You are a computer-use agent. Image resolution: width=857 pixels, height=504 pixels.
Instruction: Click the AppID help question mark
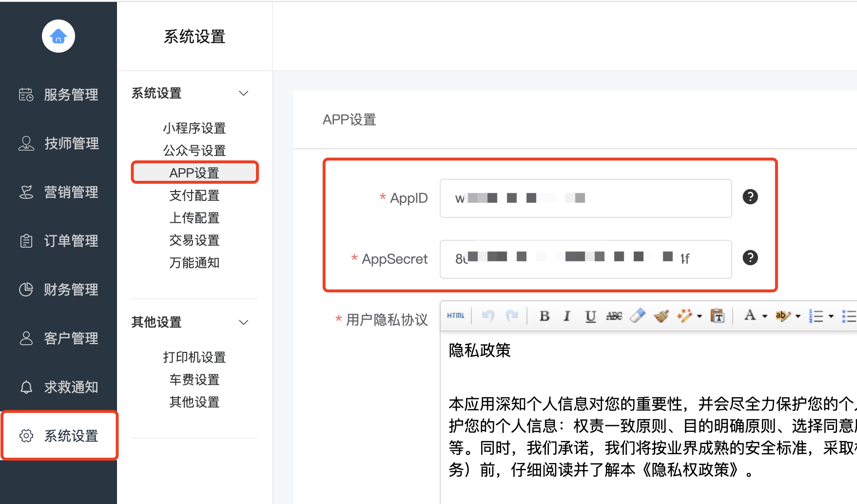click(750, 197)
